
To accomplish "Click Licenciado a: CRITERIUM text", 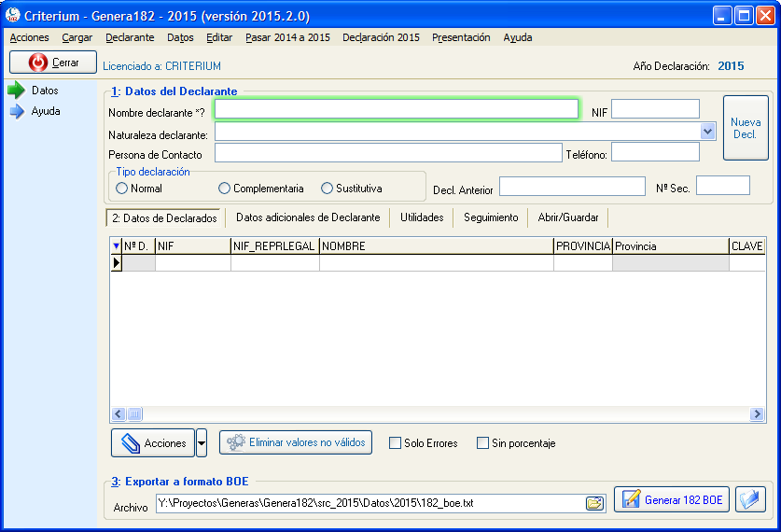I will (x=161, y=66).
